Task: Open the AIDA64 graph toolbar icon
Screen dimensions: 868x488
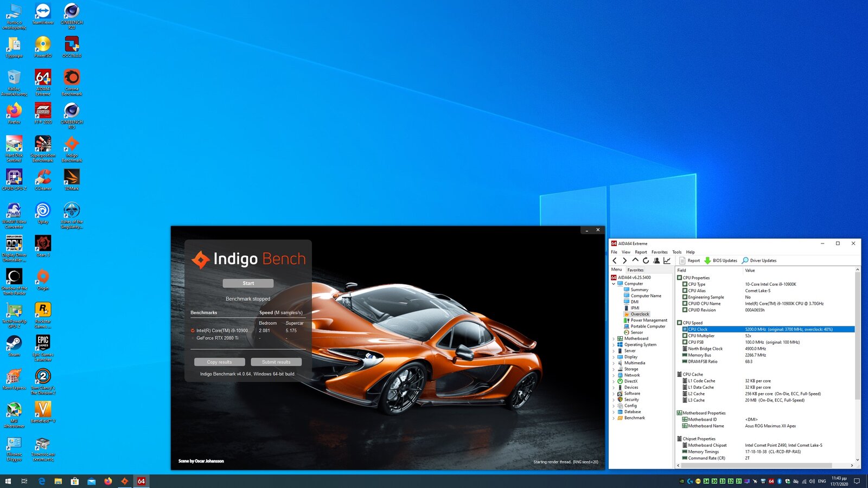Action: (667, 261)
